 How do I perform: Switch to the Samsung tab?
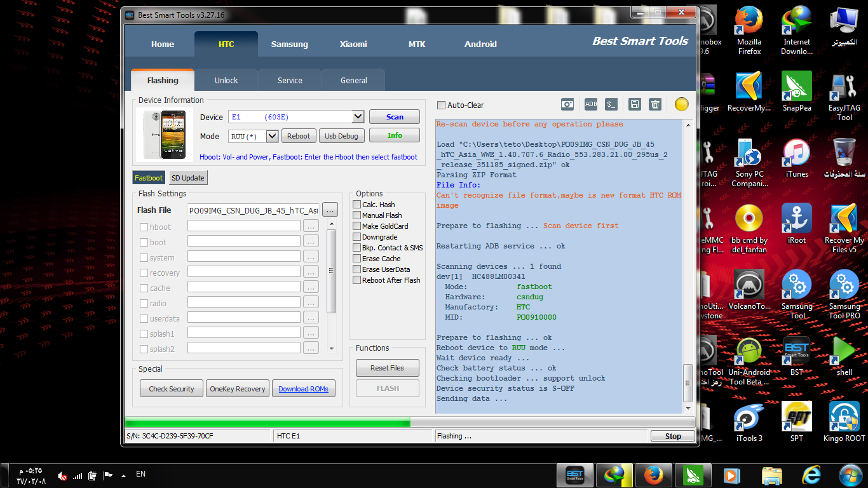(x=290, y=44)
